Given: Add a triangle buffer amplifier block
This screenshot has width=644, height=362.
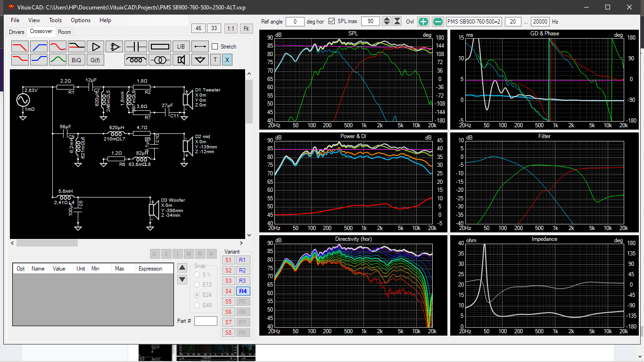Looking at the screenshot, I should point(95,47).
